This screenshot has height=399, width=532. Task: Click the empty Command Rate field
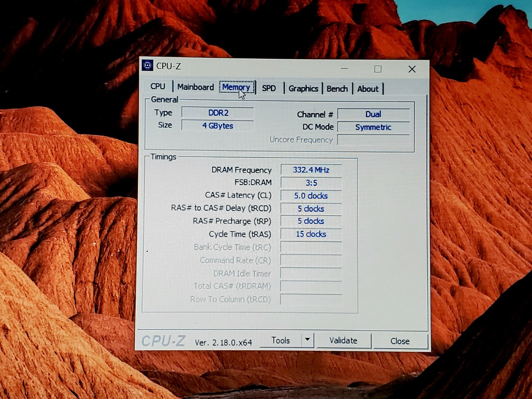[x=311, y=260]
